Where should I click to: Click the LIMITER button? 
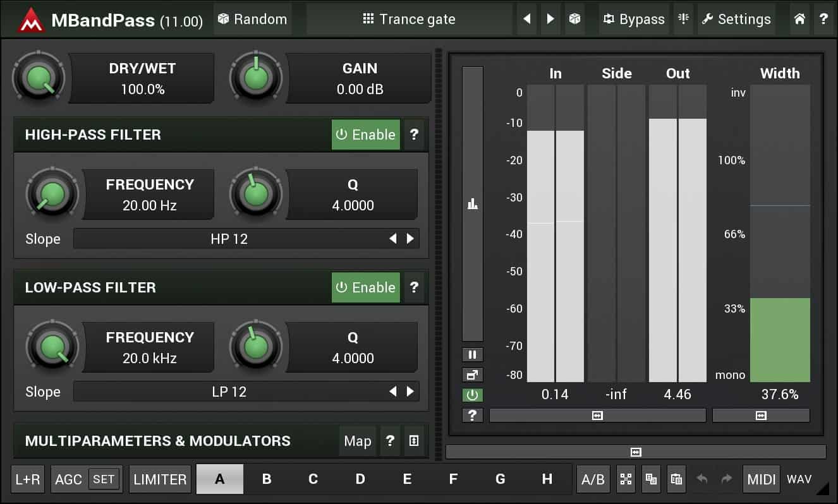160,479
